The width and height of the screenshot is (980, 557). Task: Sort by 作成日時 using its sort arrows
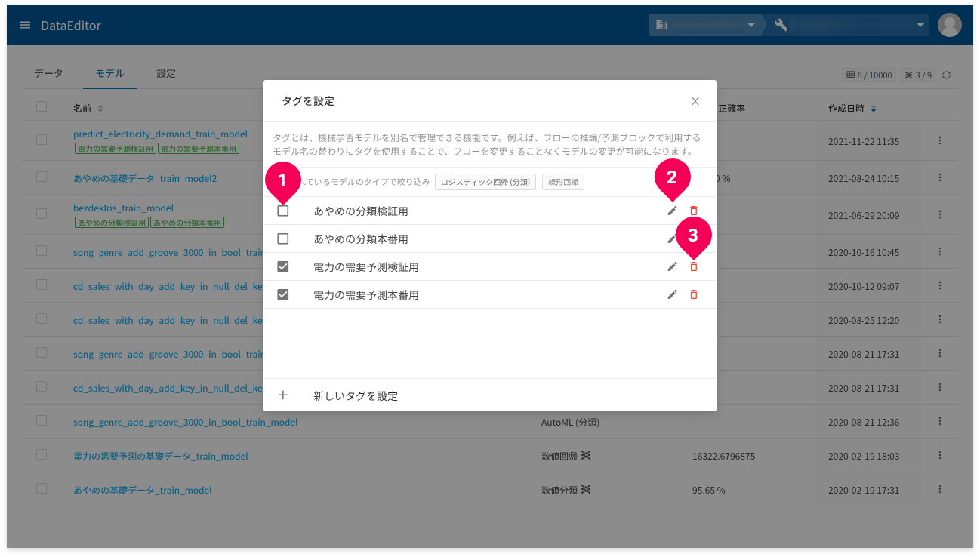pos(874,109)
